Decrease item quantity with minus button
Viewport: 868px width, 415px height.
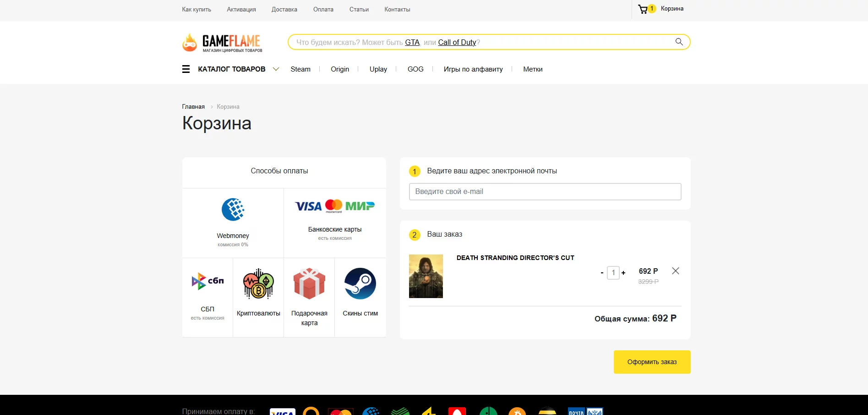(x=602, y=273)
